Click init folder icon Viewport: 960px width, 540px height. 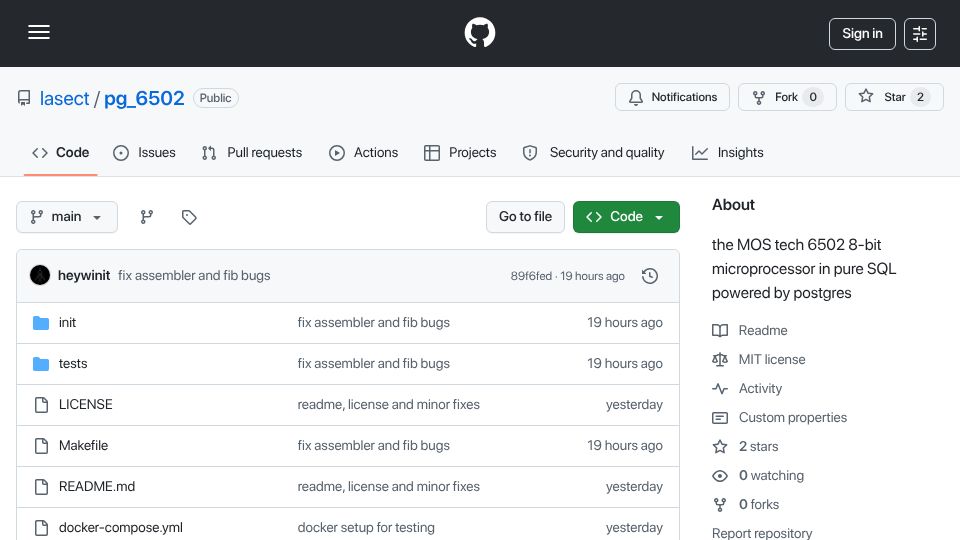pyautogui.click(x=41, y=323)
